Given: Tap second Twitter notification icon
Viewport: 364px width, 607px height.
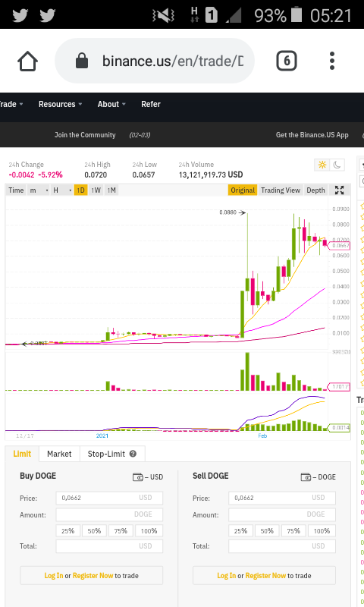Looking at the screenshot, I should pos(48,15).
